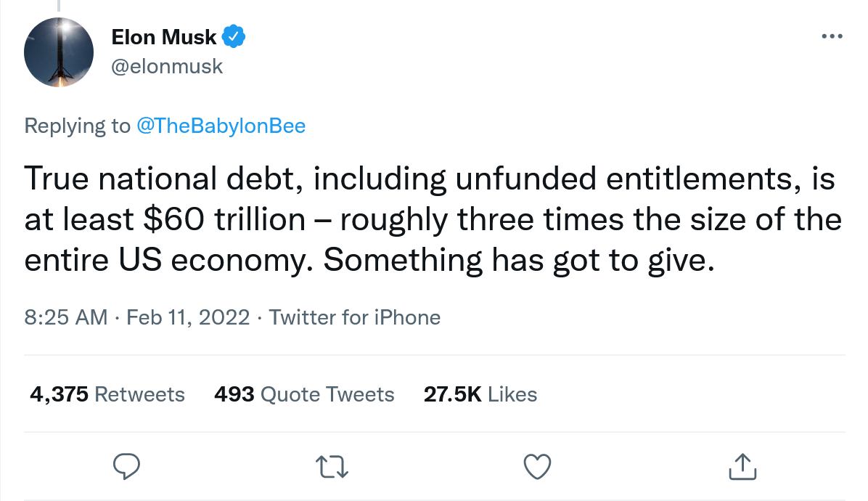This screenshot has width=868, height=501.
Task: Click the Feb 11, 2022 date
Action: coord(188,317)
